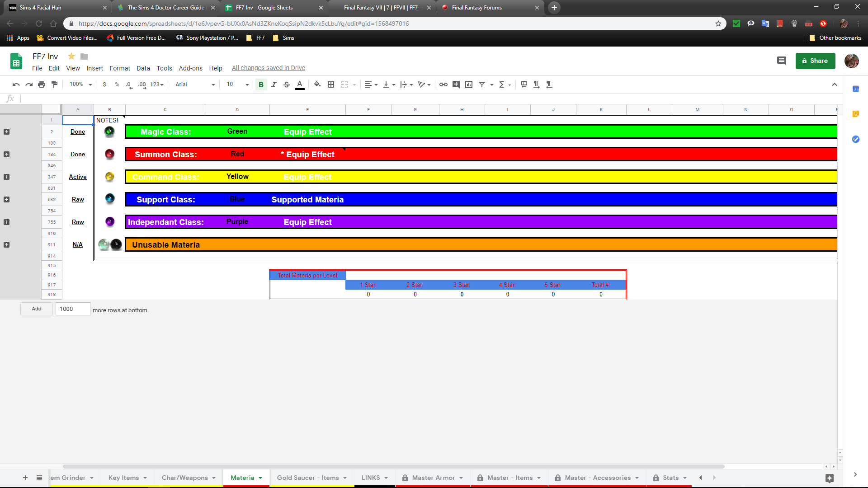Open the Edit menu

54,68
